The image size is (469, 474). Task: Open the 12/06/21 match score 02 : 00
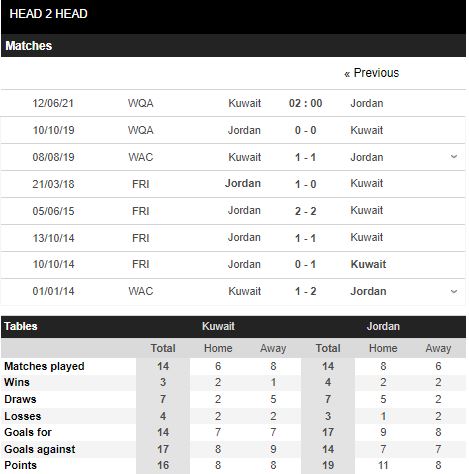305,103
